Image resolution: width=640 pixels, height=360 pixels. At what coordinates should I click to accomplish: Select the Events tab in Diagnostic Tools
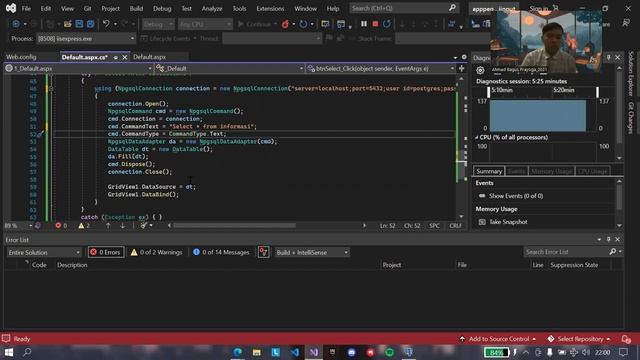(x=516, y=171)
